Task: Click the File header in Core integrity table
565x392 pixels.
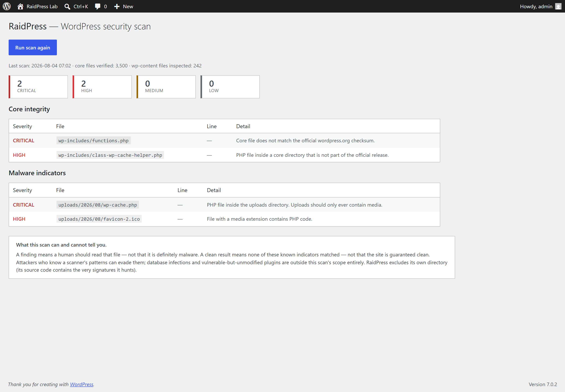Action: click(x=60, y=126)
